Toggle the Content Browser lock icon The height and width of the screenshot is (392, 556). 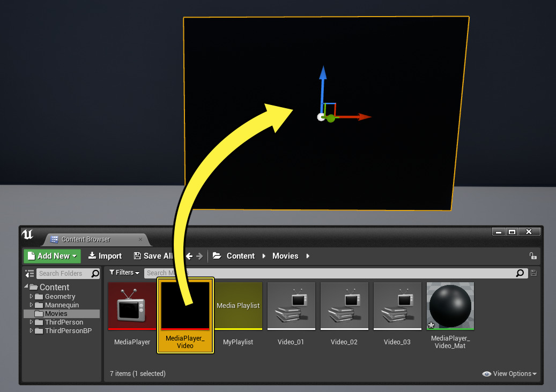pos(532,255)
